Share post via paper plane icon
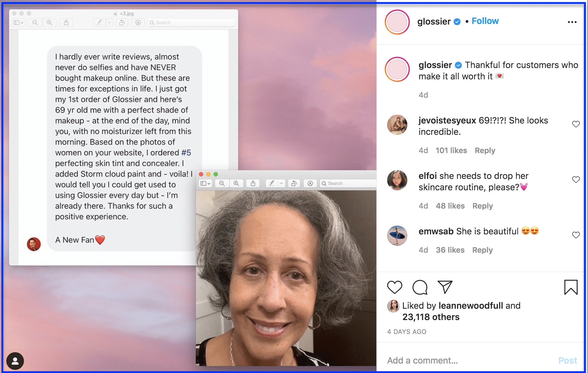This screenshot has height=373, width=588. 445,287
